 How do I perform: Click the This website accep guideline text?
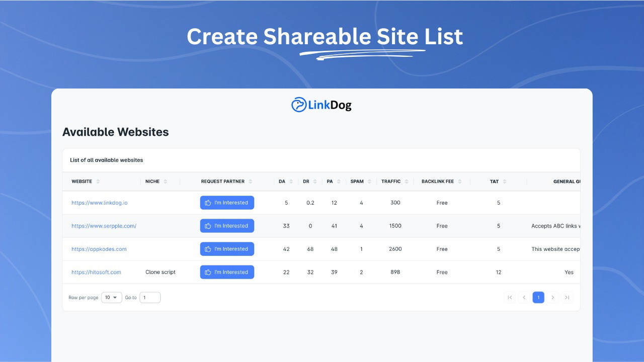(555, 249)
